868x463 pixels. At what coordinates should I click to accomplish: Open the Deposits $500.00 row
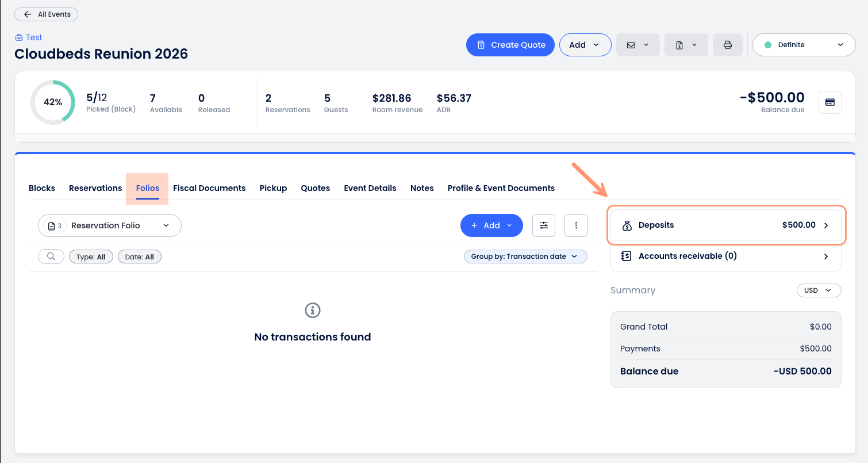coord(726,225)
